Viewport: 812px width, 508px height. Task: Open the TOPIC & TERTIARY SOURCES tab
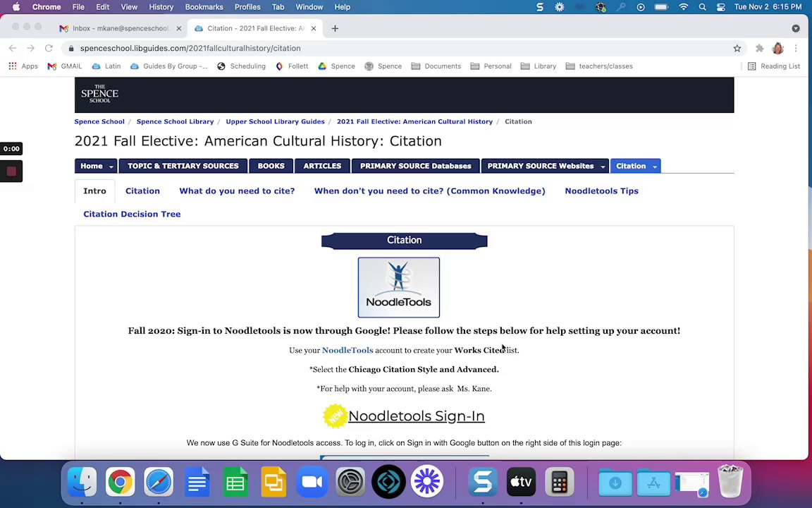pyautogui.click(x=183, y=166)
